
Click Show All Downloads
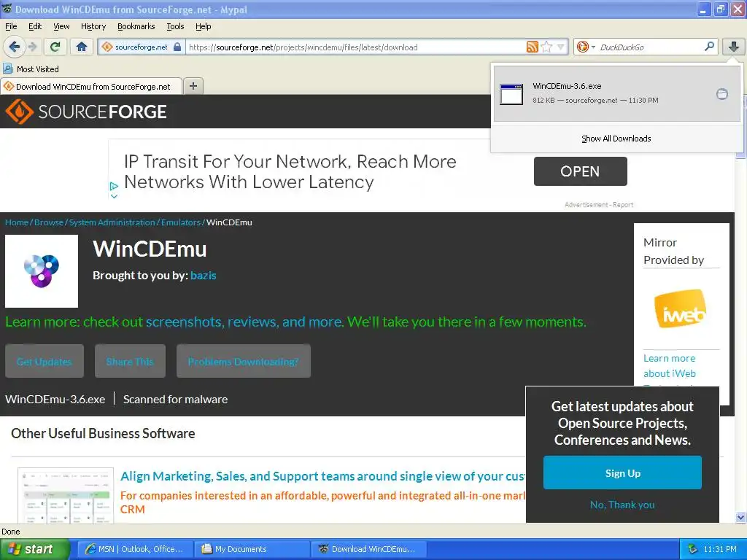point(616,139)
